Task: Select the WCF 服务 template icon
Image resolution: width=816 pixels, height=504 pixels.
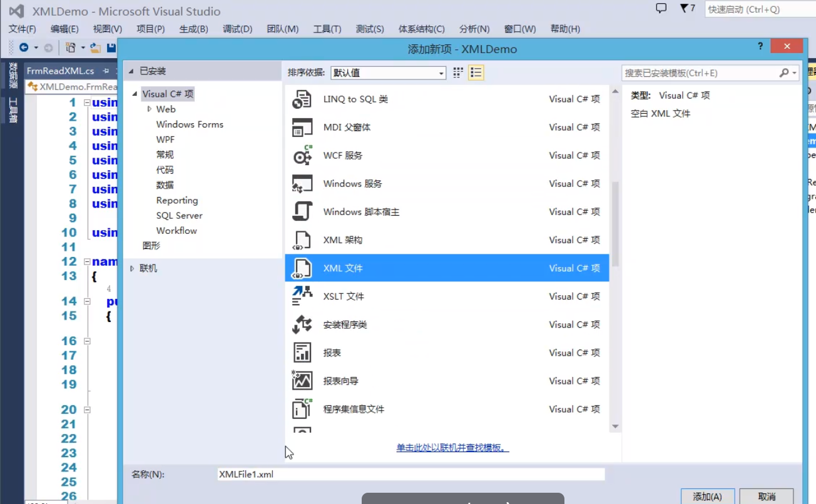Action: pyautogui.click(x=302, y=156)
